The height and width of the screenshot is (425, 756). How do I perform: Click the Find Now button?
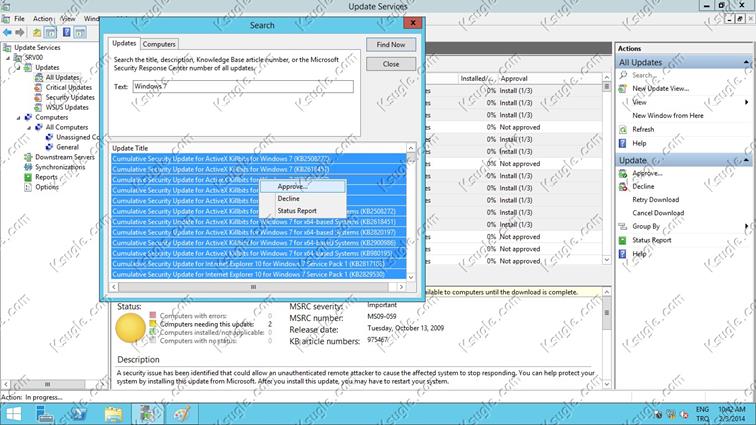pos(391,44)
